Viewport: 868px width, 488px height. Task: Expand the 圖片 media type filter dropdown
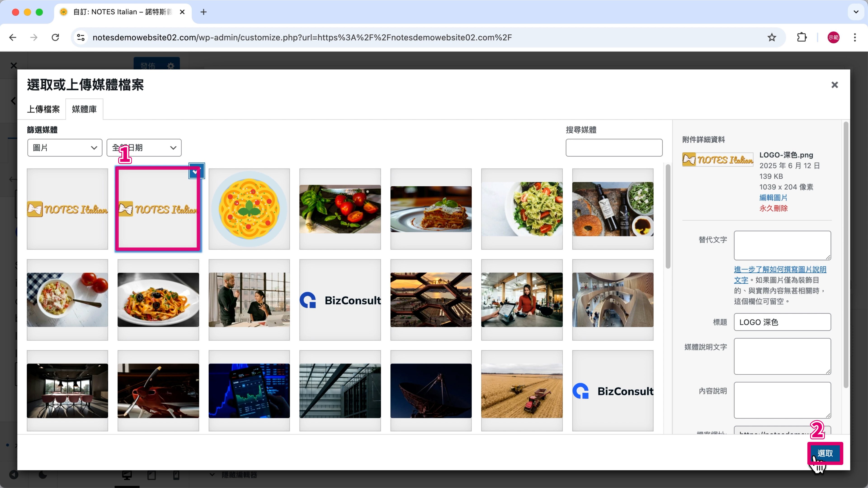(x=65, y=148)
